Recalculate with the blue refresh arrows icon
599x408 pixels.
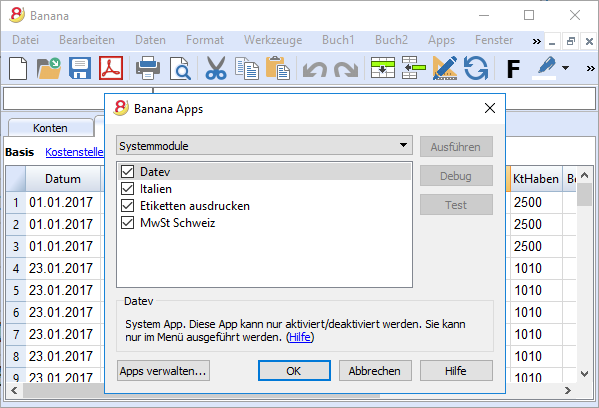point(476,68)
